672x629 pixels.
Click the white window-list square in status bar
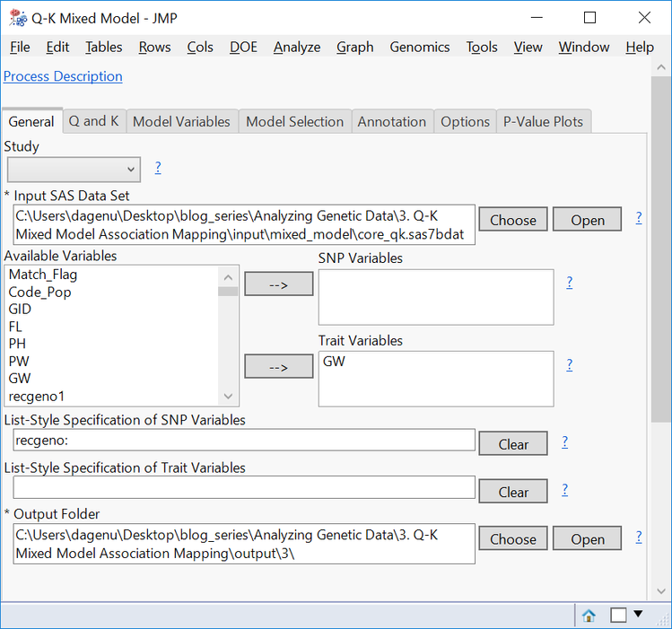point(618,616)
